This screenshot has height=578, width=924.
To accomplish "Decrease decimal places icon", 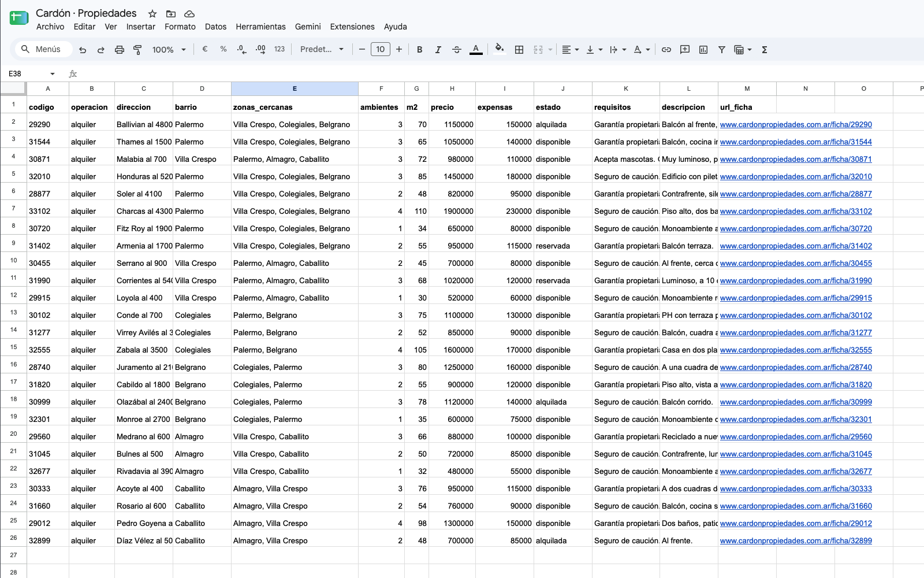I will (x=242, y=49).
